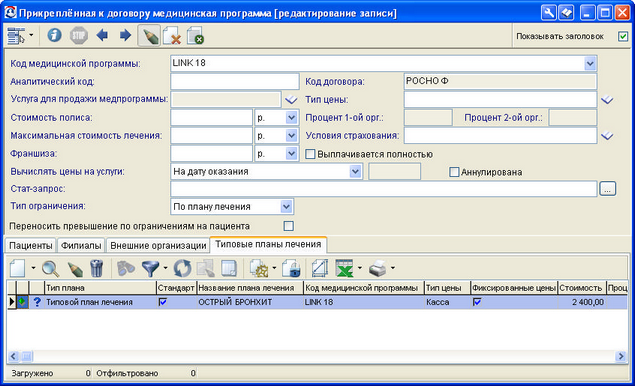Click the book icon in title bar
Viewport: 635px width, 386px height.
tap(566, 13)
